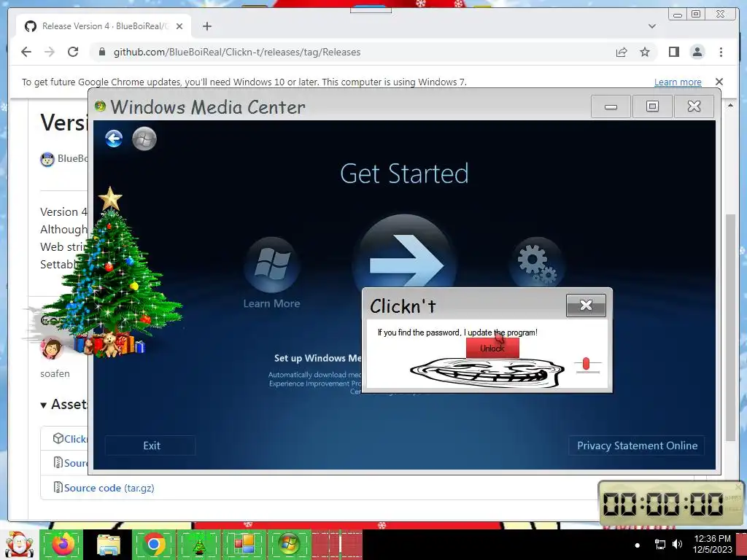
Task: Open soafen contributor avatar
Action: 52,349
